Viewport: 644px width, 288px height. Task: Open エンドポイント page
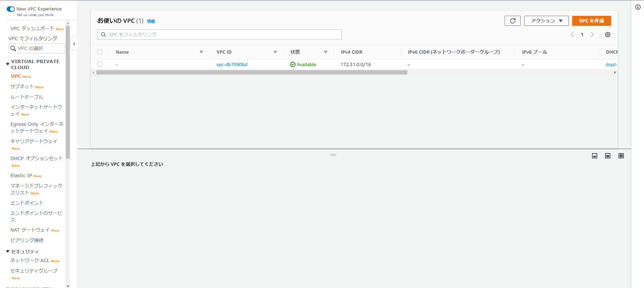click(27, 203)
